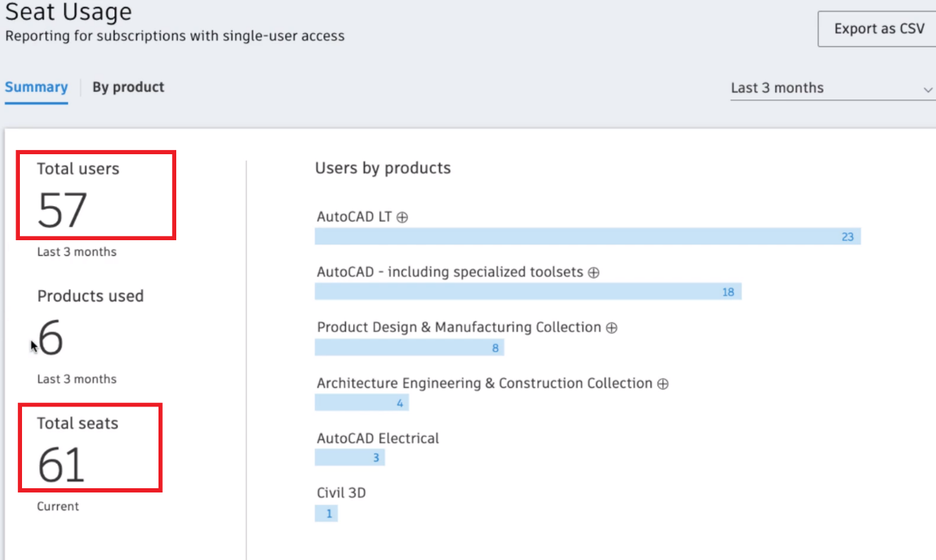
Task: Switch to the By product tab
Action: click(x=128, y=87)
